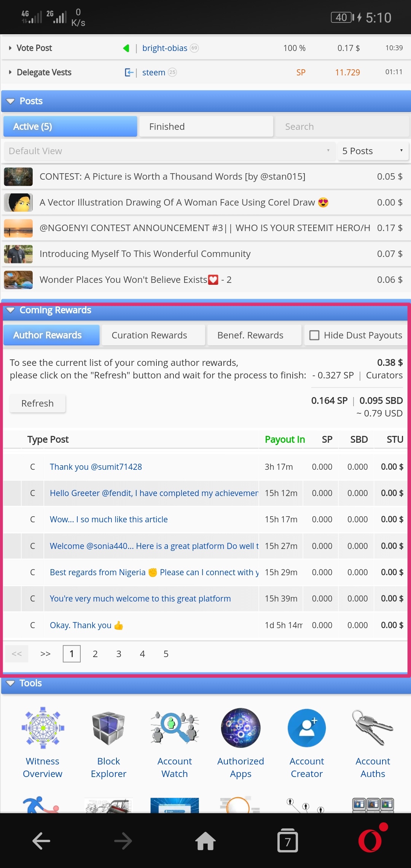Go to the browser home icon
This screenshot has width=411, height=868.
205,841
